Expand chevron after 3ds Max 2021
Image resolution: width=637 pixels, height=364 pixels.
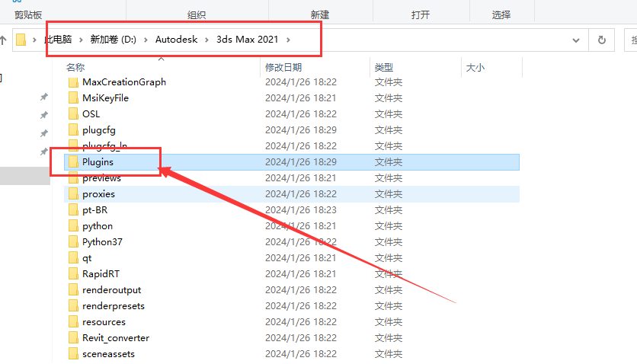click(x=288, y=40)
